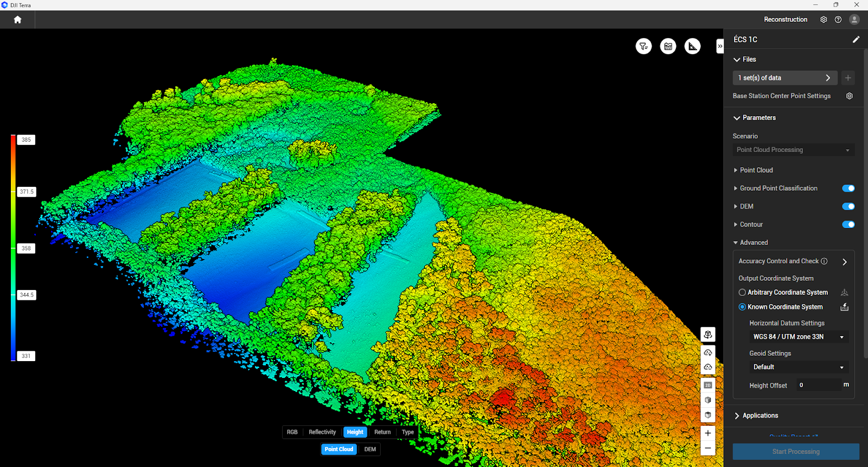This screenshot has width=868, height=467.
Task: Open the Geoid Settings dropdown
Action: coord(798,367)
